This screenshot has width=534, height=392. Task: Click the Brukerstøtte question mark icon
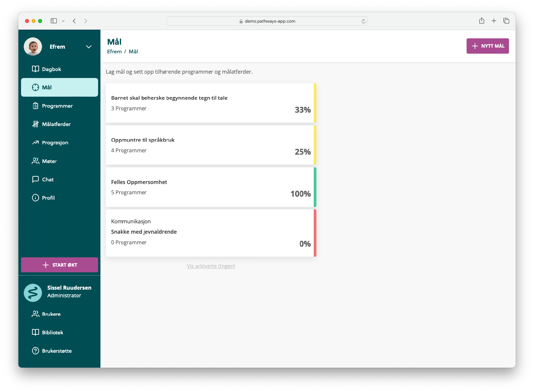coord(35,351)
